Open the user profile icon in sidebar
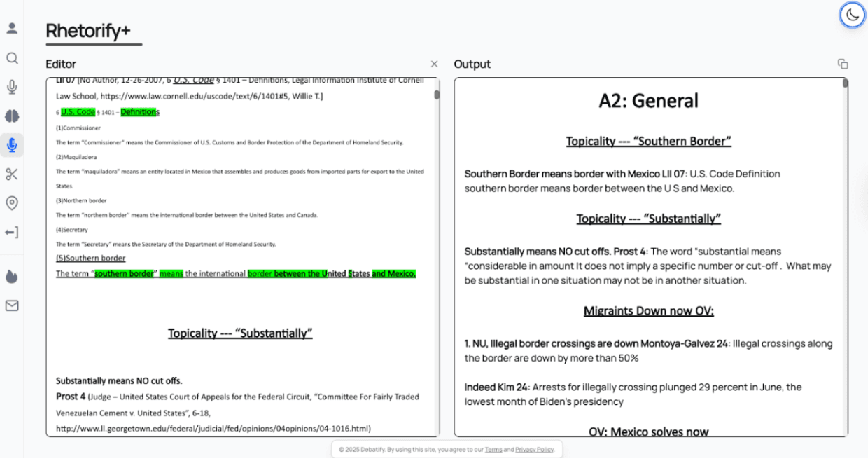Image resolution: width=868 pixels, height=461 pixels. point(12,29)
